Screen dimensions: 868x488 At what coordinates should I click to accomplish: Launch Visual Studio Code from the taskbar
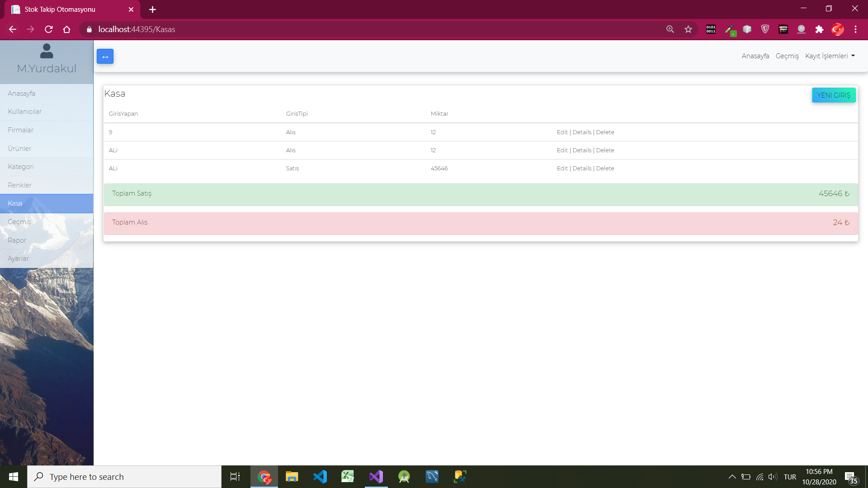[x=320, y=476]
